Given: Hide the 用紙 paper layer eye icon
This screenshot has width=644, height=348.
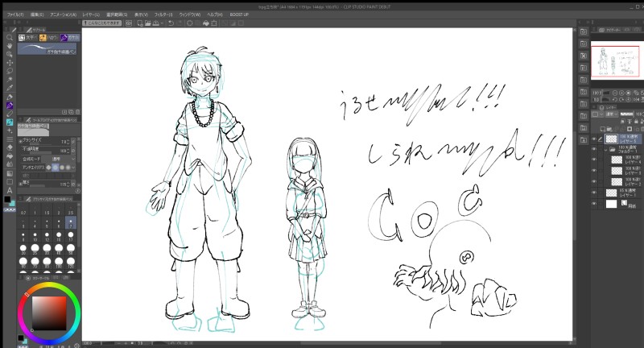Looking at the screenshot, I should 594,204.
